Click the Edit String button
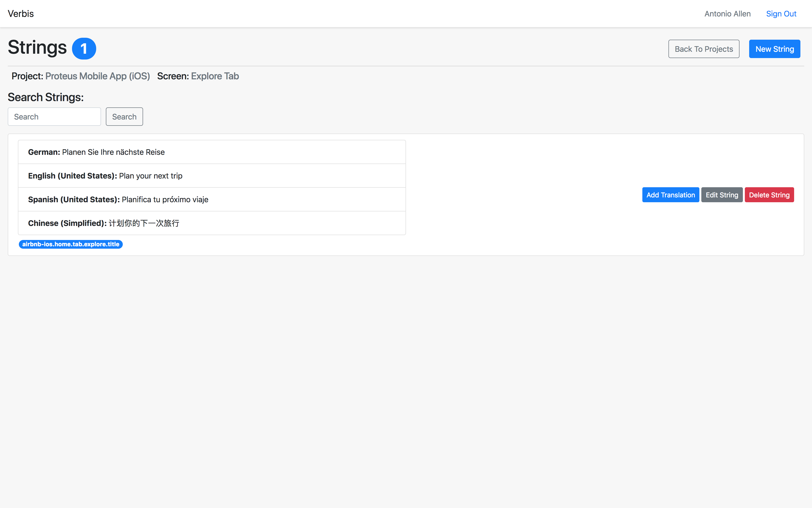812x508 pixels. pos(722,195)
